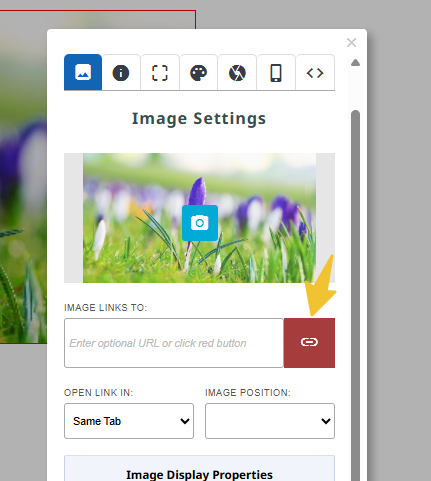Click the camera icon on image preview
This screenshot has height=481, width=431.
[x=200, y=223]
